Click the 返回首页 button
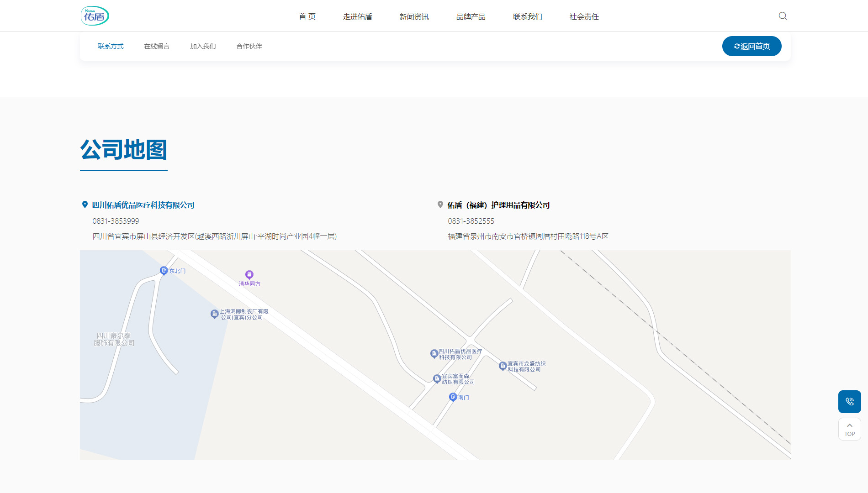Viewport: 868px width, 493px height. point(752,46)
